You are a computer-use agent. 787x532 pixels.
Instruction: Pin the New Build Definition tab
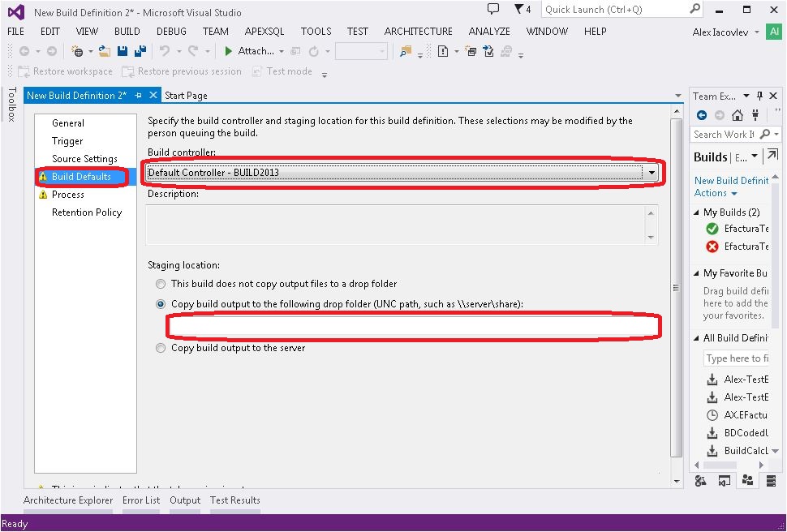[x=139, y=96]
